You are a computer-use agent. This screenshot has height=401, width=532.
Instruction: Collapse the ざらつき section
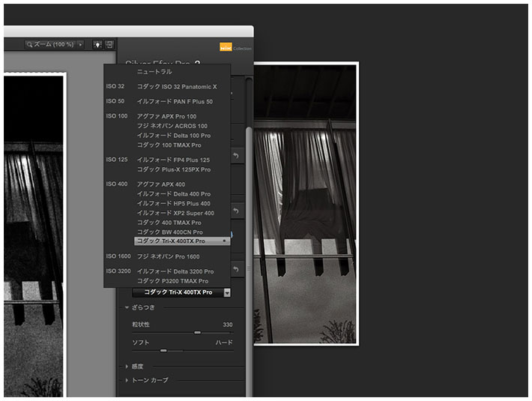click(127, 307)
